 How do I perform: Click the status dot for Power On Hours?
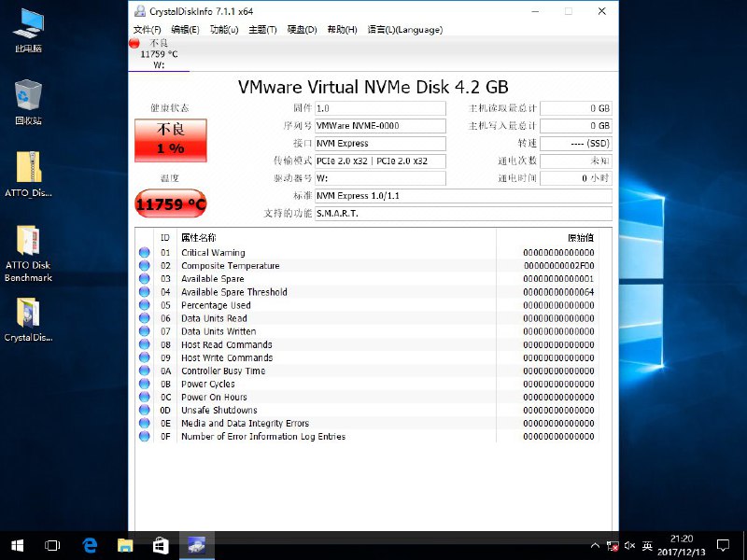pos(145,397)
